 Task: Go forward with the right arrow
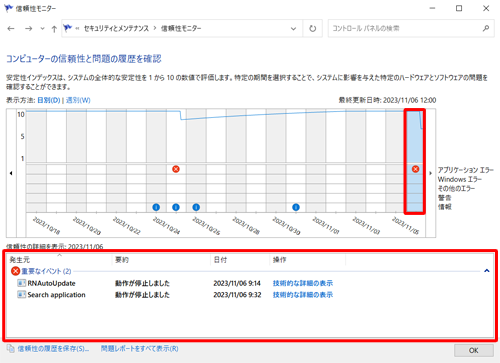point(29,29)
